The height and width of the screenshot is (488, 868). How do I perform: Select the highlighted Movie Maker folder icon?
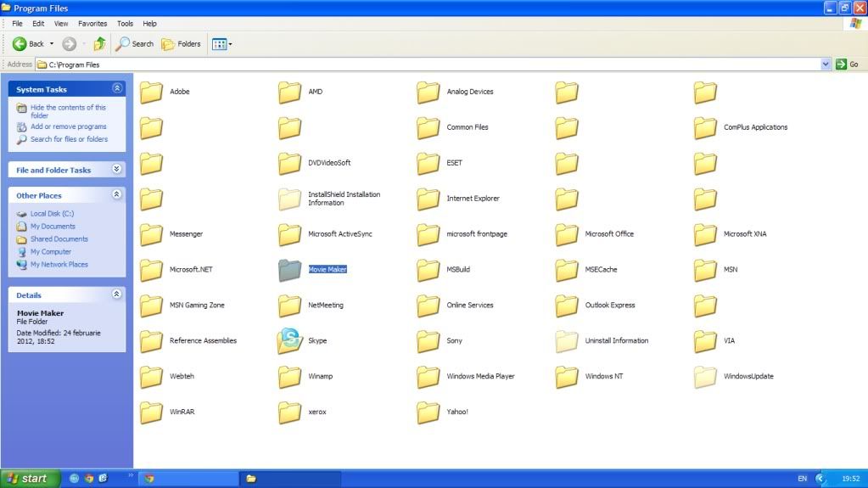(289, 270)
